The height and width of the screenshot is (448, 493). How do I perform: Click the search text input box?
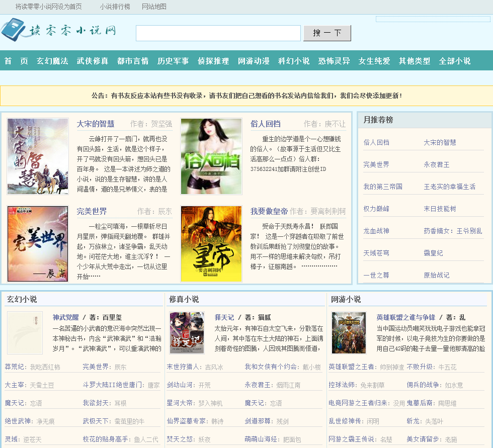(218, 33)
